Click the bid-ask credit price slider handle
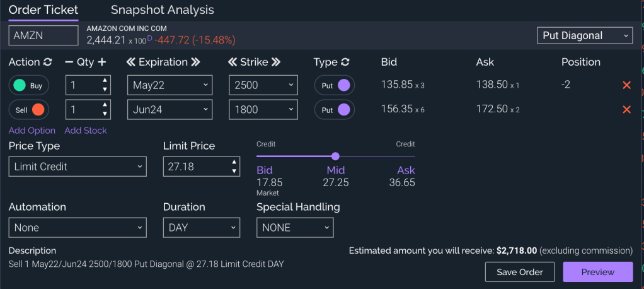Screen dimensions: 644x289 (335, 156)
